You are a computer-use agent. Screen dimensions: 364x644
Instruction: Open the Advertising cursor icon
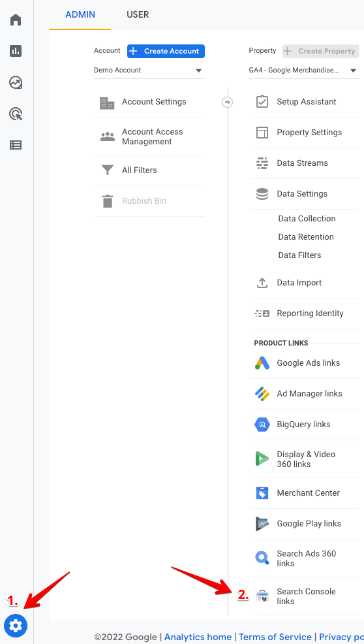click(16, 114)
